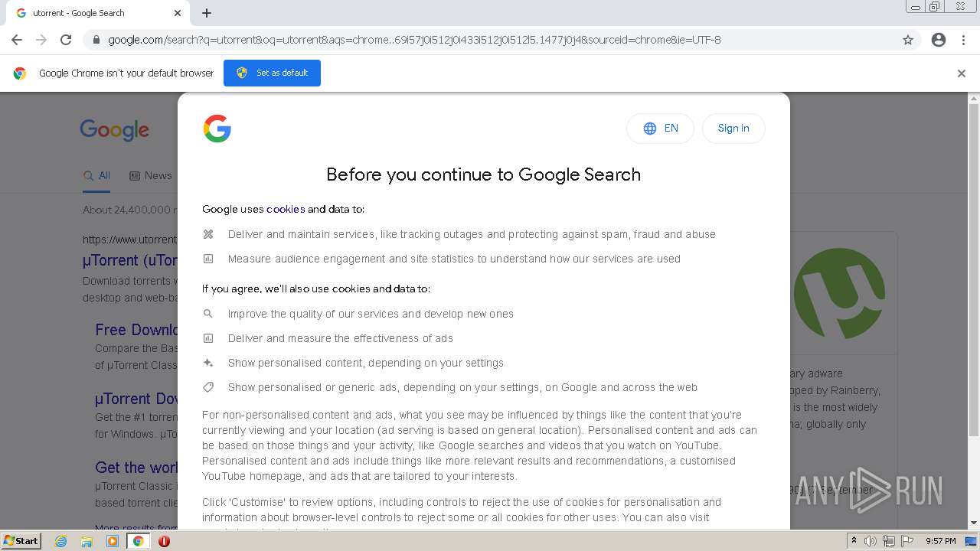Click the Chrome taskbar icon
Image resolution: width=980 pixels, height=551 pixels.
tap(138, 541)
